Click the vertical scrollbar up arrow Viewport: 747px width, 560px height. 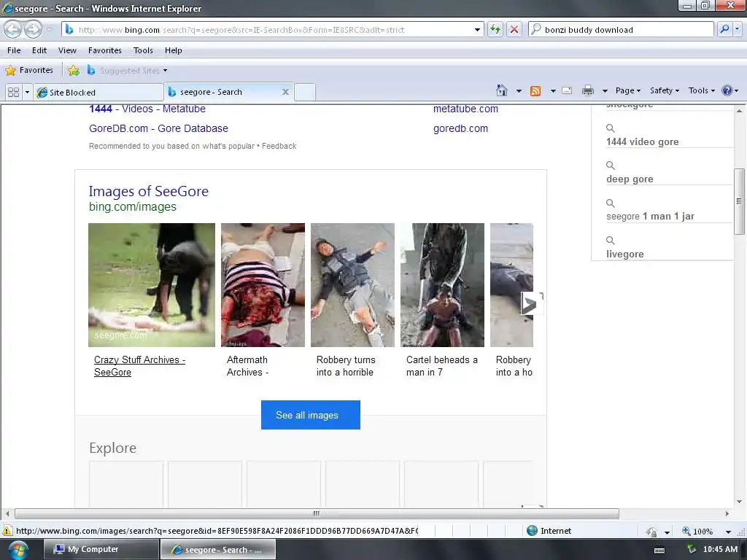pos(740,111)
